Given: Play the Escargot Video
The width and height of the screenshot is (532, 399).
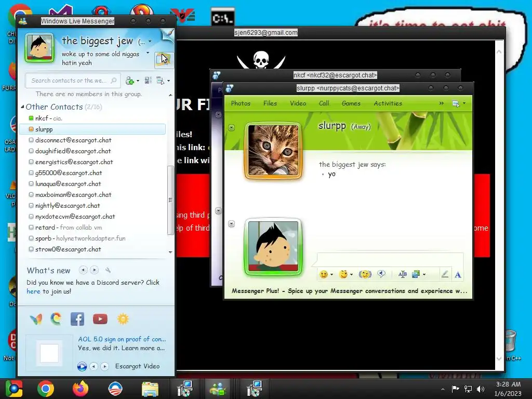Looking at the screenshot, I should click(x=82, y=366).
